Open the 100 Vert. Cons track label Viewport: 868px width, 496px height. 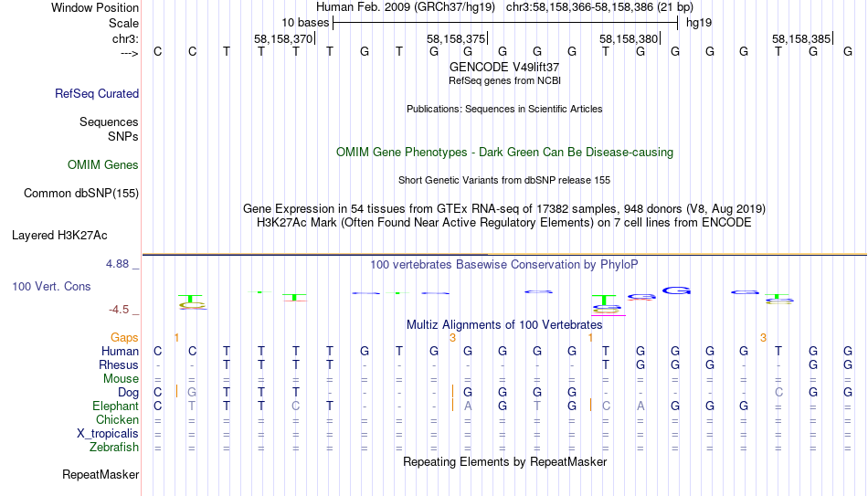click(51, 286)
